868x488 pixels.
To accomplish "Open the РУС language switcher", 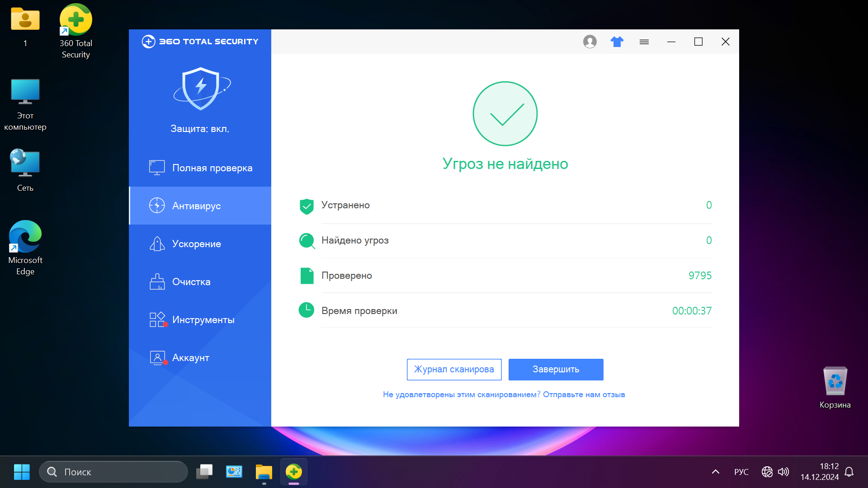I will pos(741,472).
